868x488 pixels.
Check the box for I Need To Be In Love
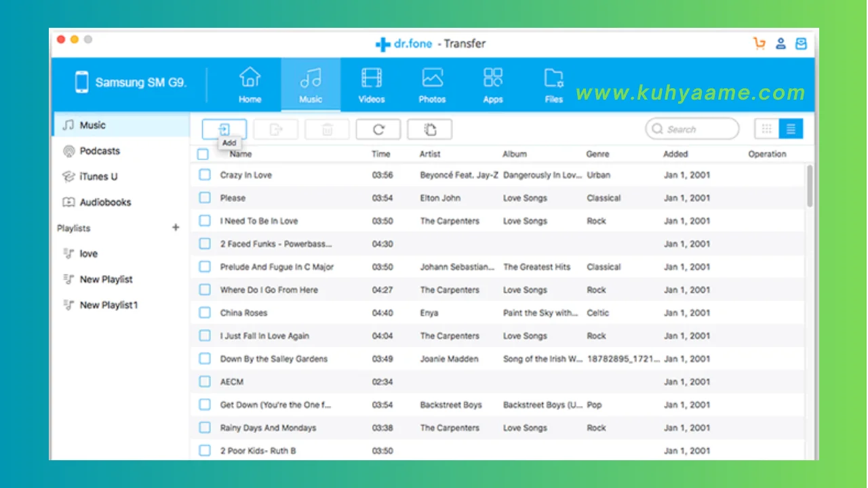205,221
